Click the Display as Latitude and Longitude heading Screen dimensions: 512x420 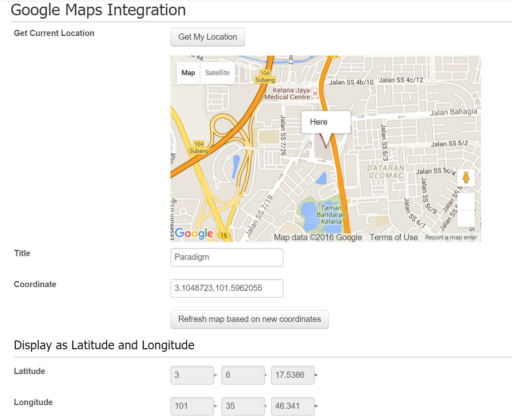point(104,345)
